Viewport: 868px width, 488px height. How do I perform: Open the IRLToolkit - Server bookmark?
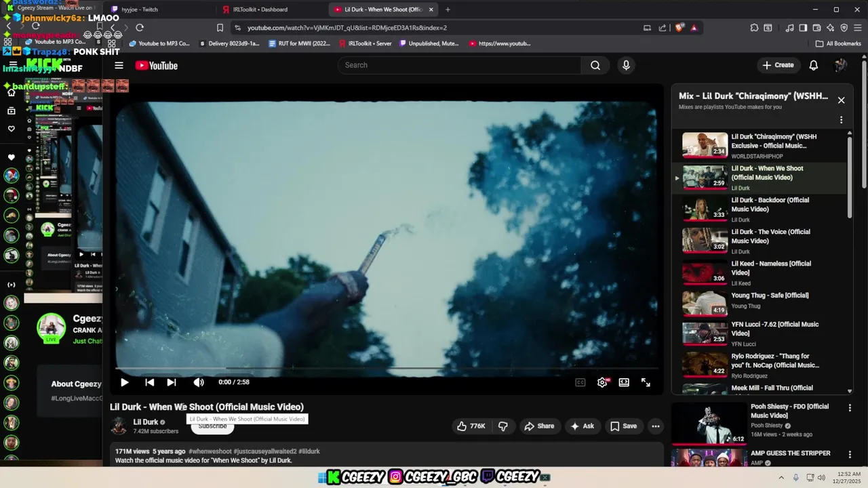pos(364,43)
